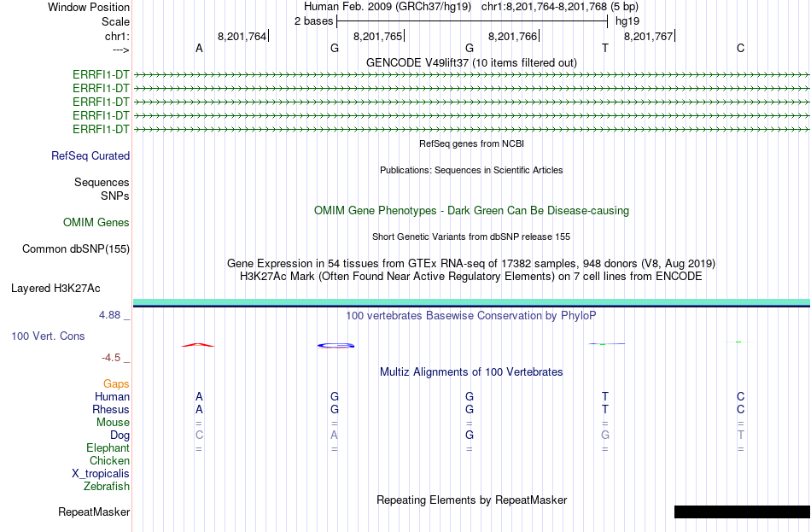Screen dimensions: 811x532
Task: Click the blue conservation bar under first G
Action: (335, 345)
